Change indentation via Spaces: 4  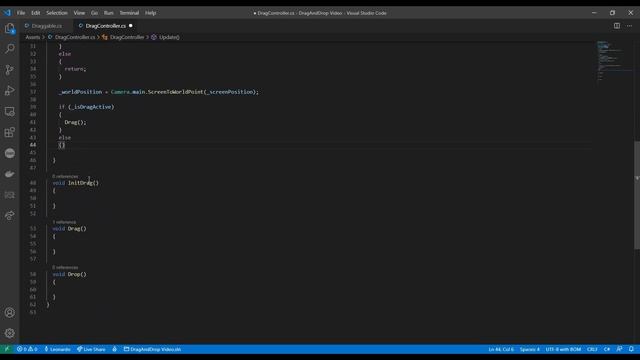click(x=530, y=349)
